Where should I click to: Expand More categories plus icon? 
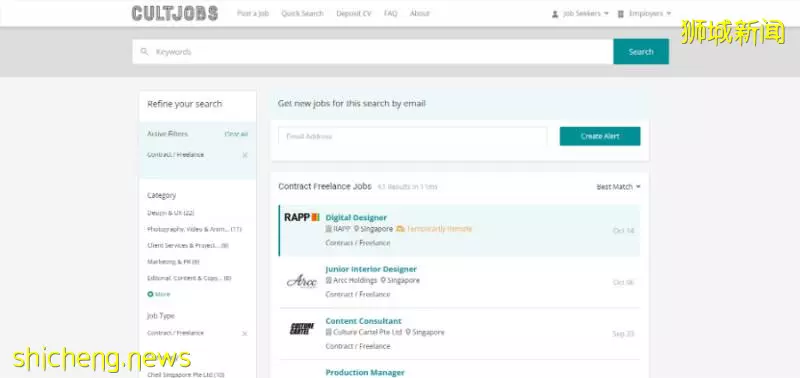(x=150, y=294)
